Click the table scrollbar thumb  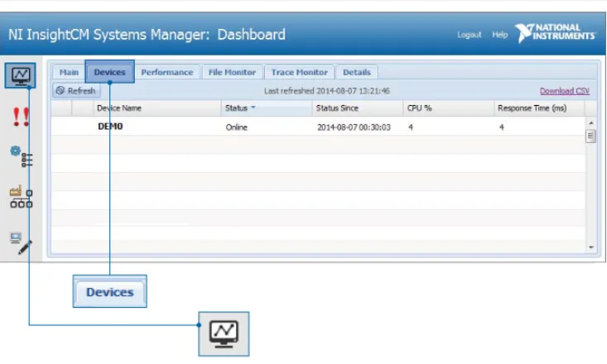click(590, 136)
